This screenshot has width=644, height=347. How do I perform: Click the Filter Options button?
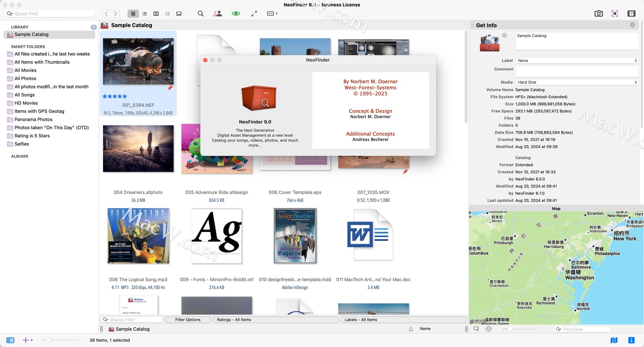click(188, 320)
